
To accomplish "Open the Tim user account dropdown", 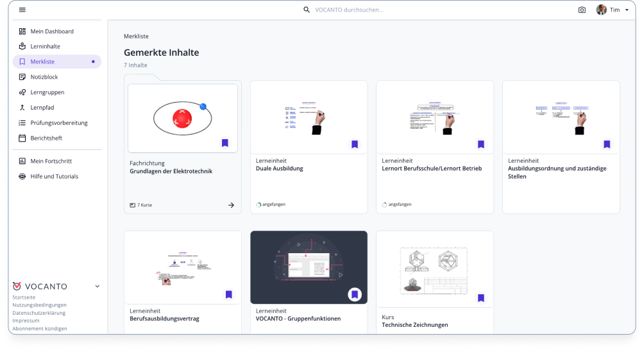I will tap(613, 10).
